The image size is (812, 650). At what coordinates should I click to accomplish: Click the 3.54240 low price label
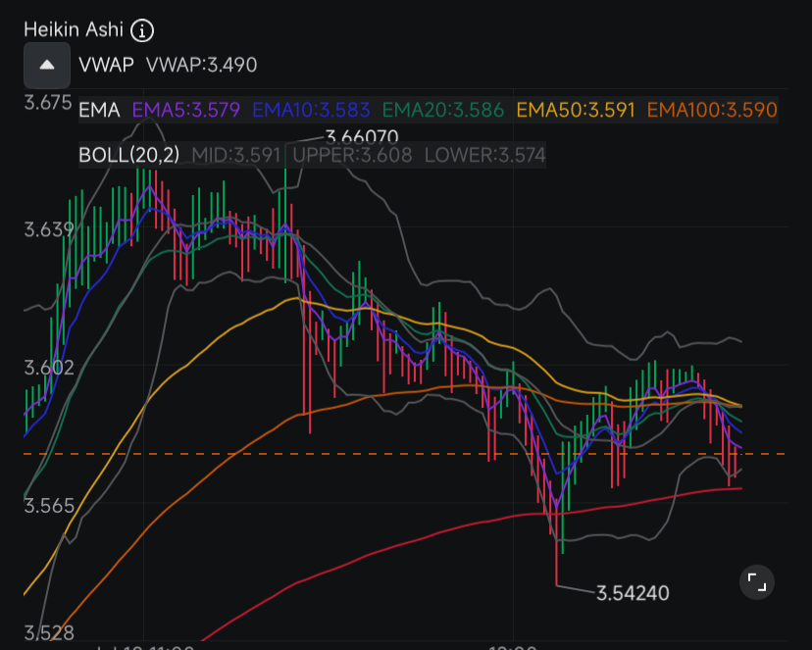(633, 593)
